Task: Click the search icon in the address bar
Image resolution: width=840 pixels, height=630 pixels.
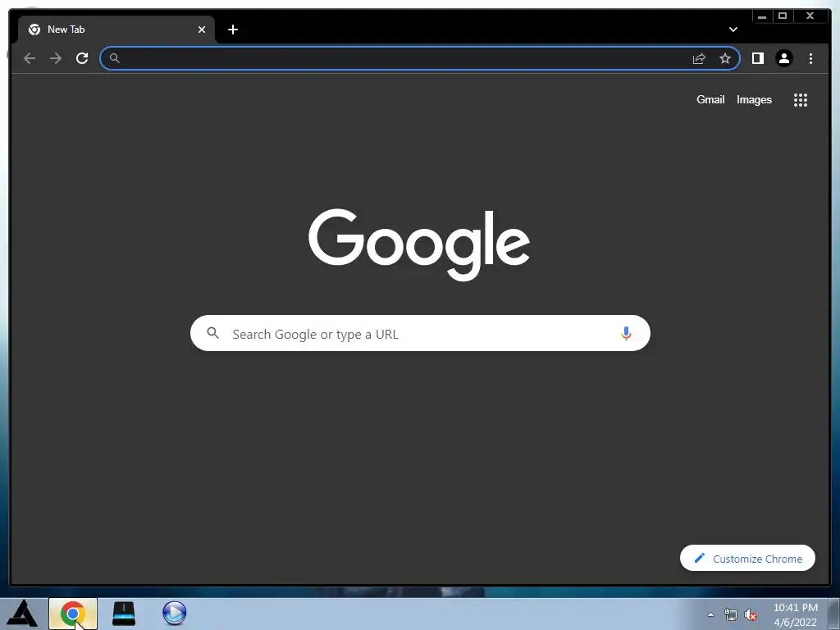Action: pos(115,58)
